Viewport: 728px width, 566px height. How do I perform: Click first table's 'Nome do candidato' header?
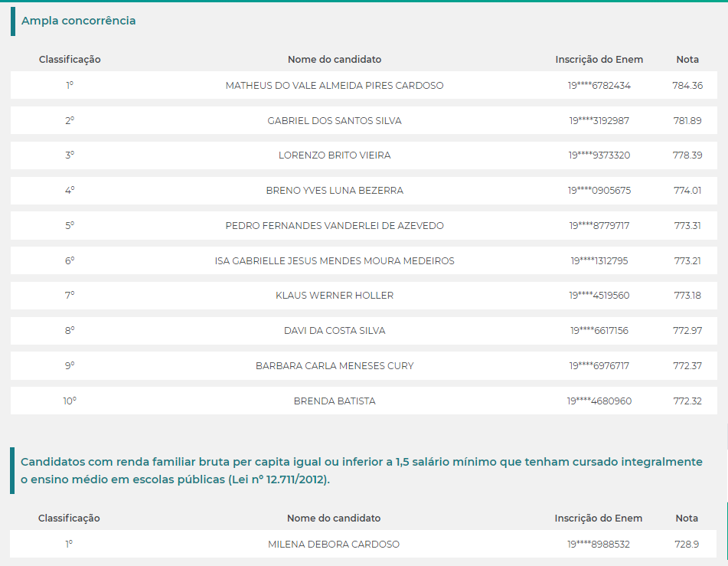pyautogui.click(x=335, y=60)
